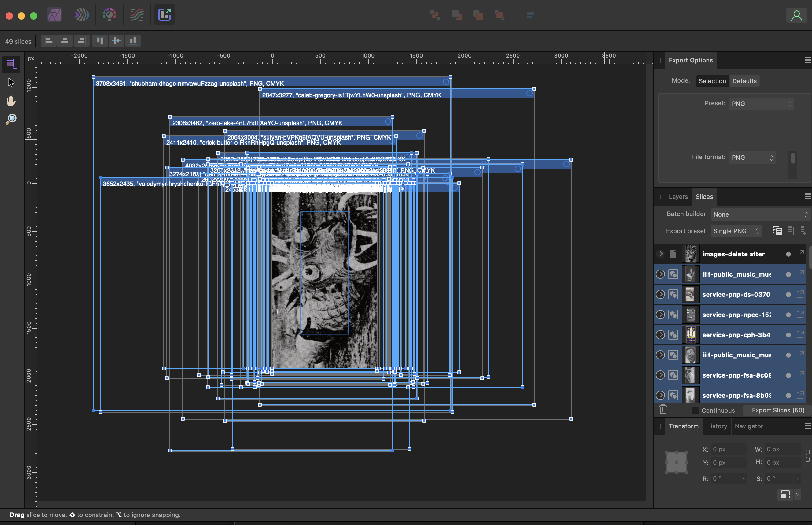Click the create export preset plus icon
812x525 pixels.
click(x=803, y=231)
